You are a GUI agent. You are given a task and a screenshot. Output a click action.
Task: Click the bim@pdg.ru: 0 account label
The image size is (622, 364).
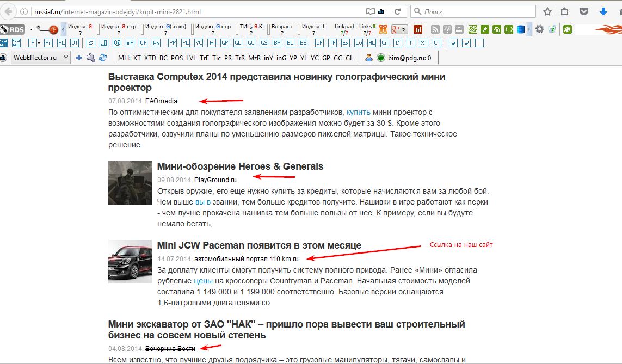point(409,58)
